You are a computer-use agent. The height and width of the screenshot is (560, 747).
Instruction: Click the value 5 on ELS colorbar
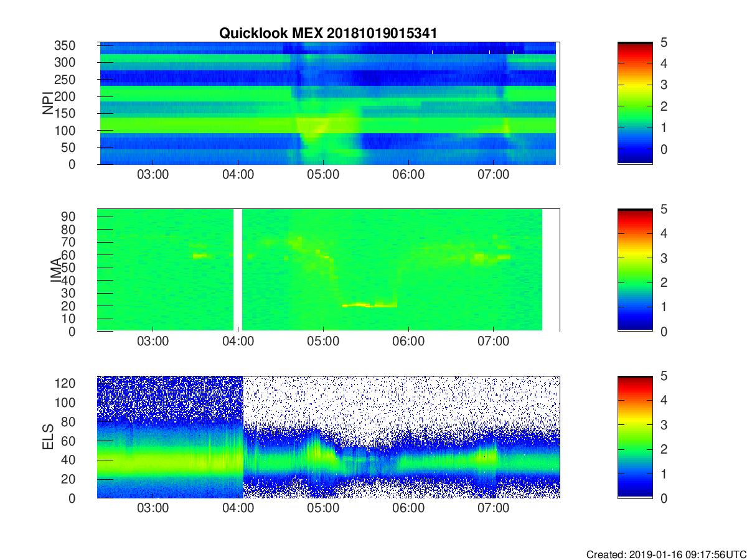click(x=664, y=376)
